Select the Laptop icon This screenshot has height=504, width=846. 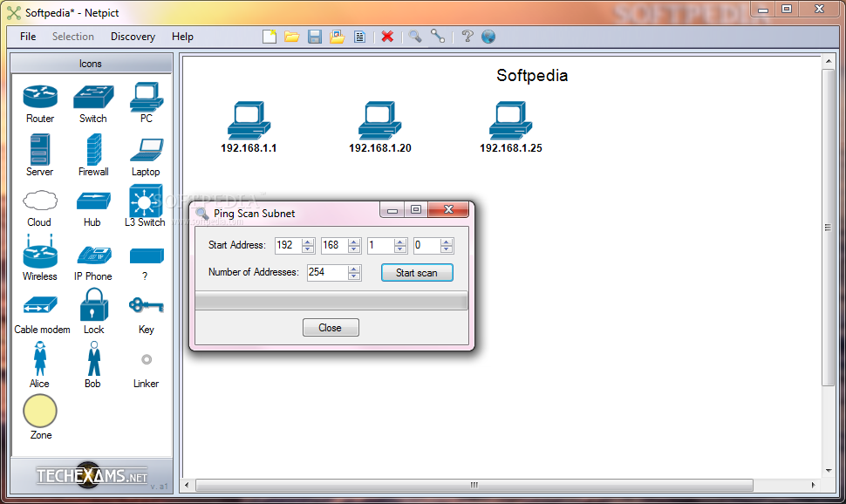pos(147,150)
